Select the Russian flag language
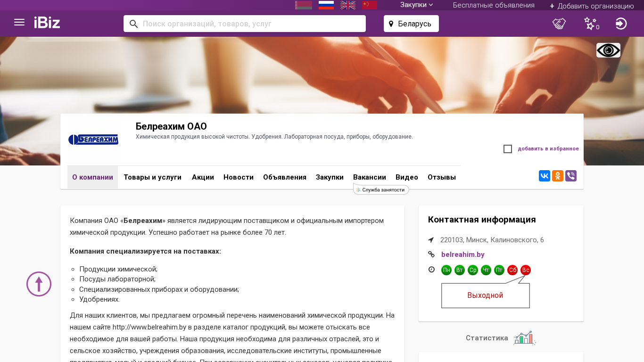644x362 pixels. [x=326, y=5]
